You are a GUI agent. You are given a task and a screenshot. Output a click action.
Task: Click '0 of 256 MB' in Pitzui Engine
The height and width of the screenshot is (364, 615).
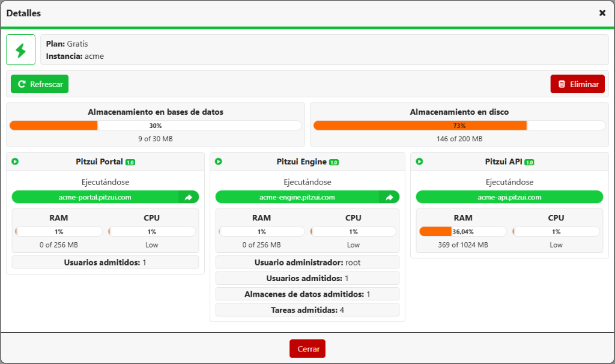[262, 244]
